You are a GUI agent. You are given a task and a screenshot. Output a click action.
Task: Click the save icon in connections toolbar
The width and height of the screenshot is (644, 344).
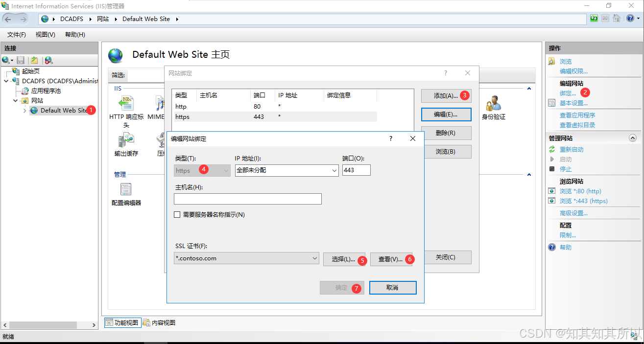21,60
